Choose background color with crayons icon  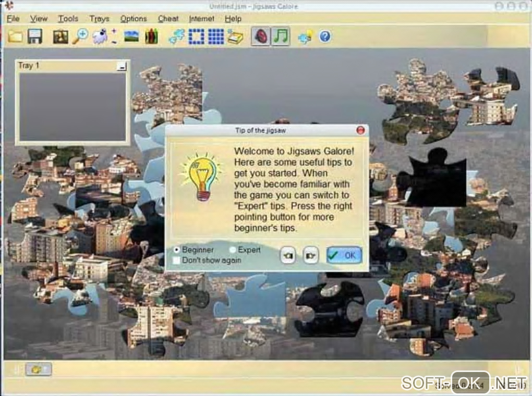pos(151,36)
